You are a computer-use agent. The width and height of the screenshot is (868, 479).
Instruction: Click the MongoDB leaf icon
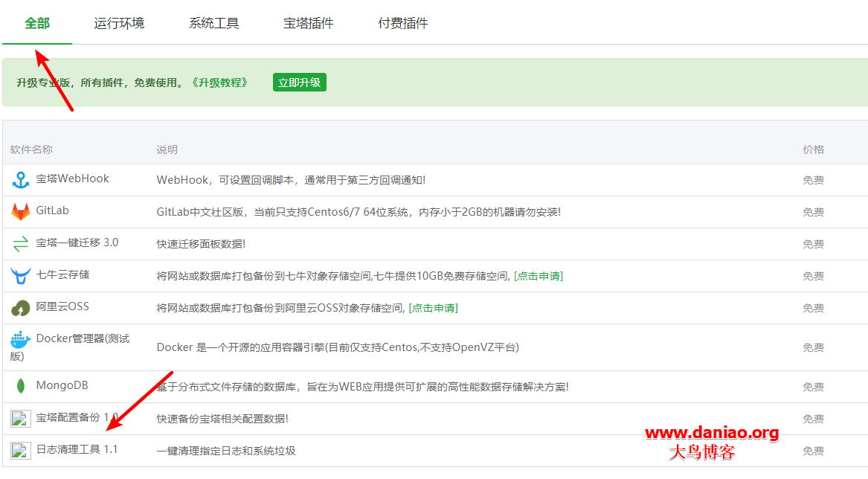[x=21, y=386]
